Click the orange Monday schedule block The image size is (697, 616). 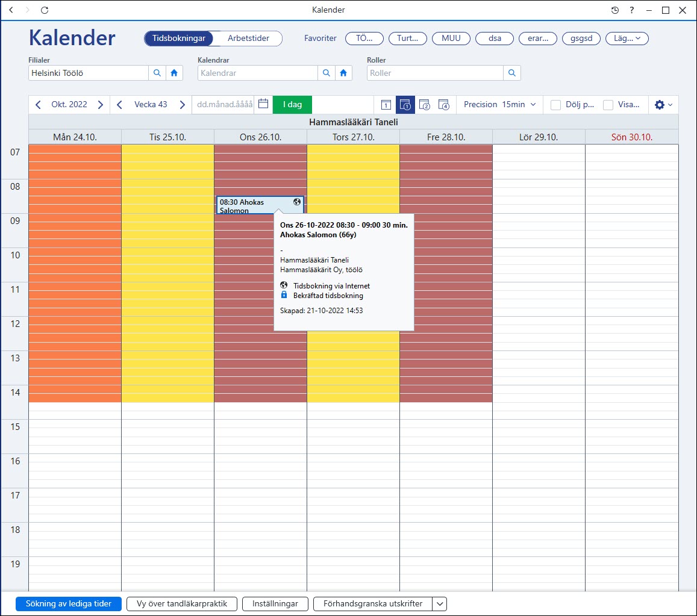(75, 273)
